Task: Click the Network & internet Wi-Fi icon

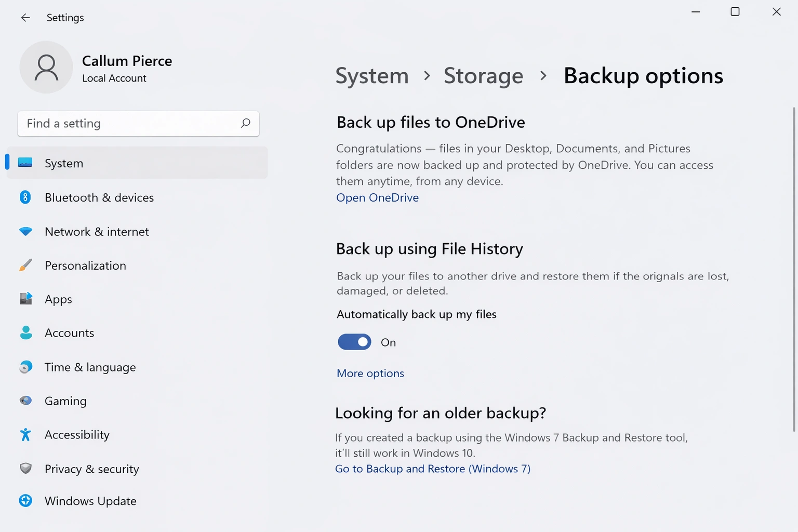Action: tap(25, 231)
